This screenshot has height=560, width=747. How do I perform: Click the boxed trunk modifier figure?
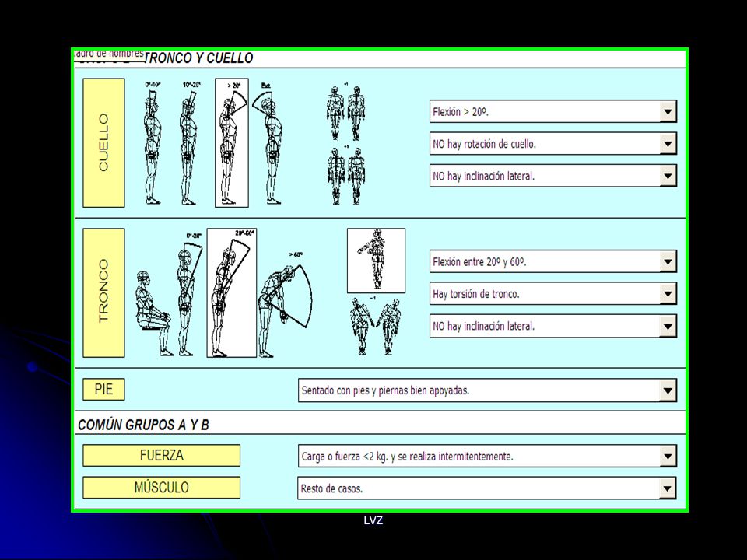[x=377, y=261]
